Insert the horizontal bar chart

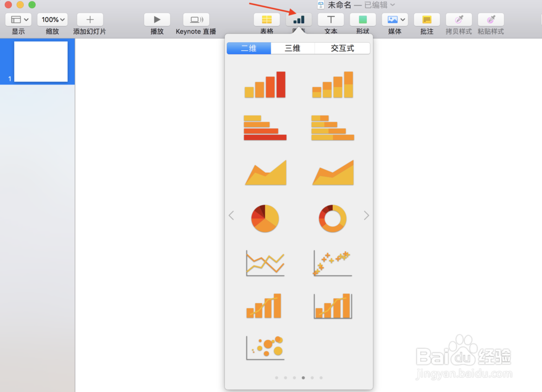[x=265, y=128]
